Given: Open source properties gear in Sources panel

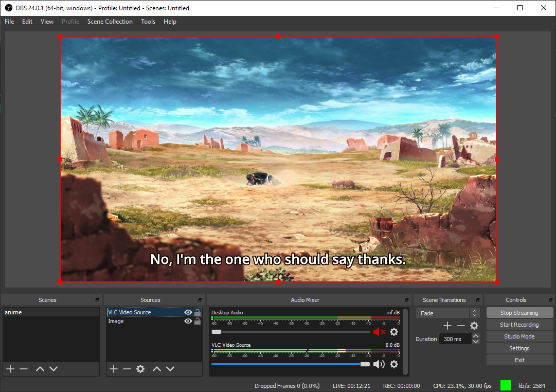Looking at the screenshot, I should click(x=140, y=369).
